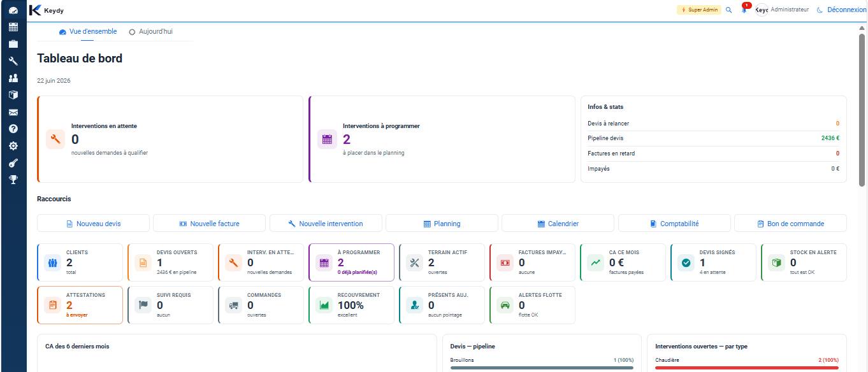This screenshot has width=868, height=372.
Task: Select the users icon in sidebar
Action: 13,78
